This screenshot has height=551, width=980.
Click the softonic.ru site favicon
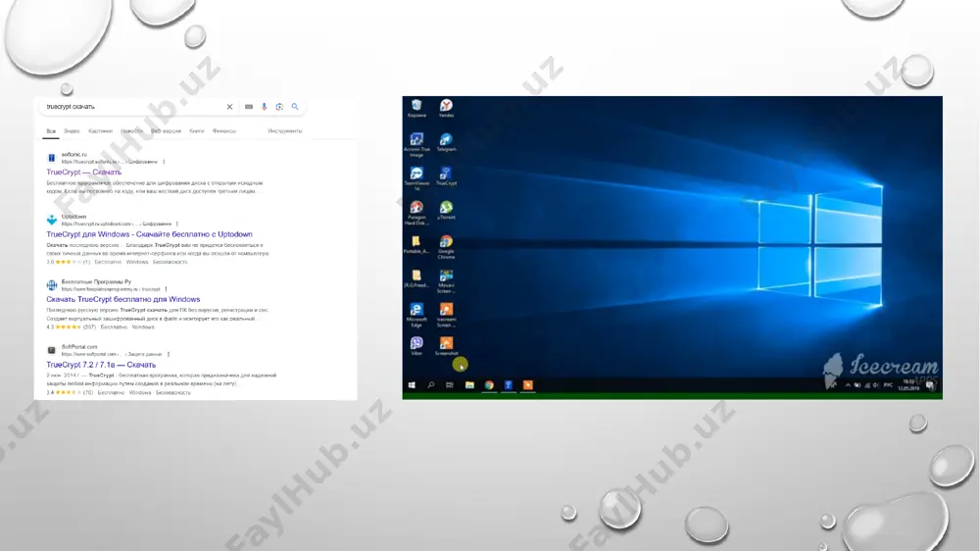coord(52,158)
